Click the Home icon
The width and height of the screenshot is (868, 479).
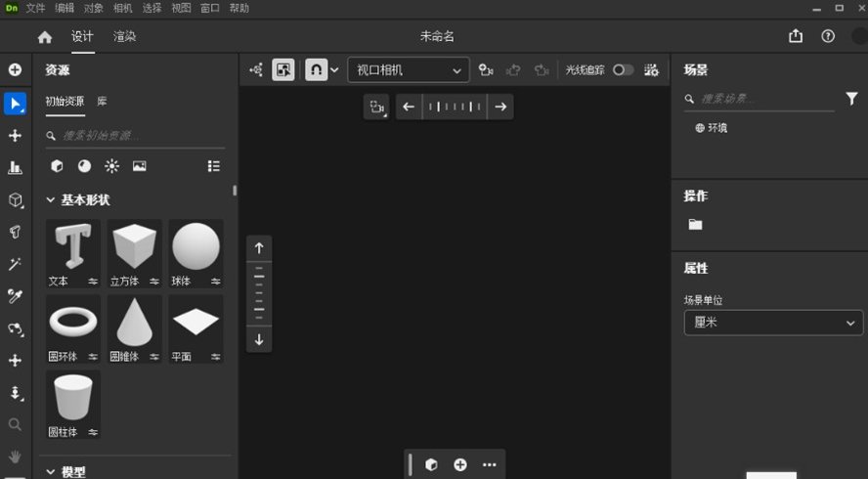pos(45,37)
